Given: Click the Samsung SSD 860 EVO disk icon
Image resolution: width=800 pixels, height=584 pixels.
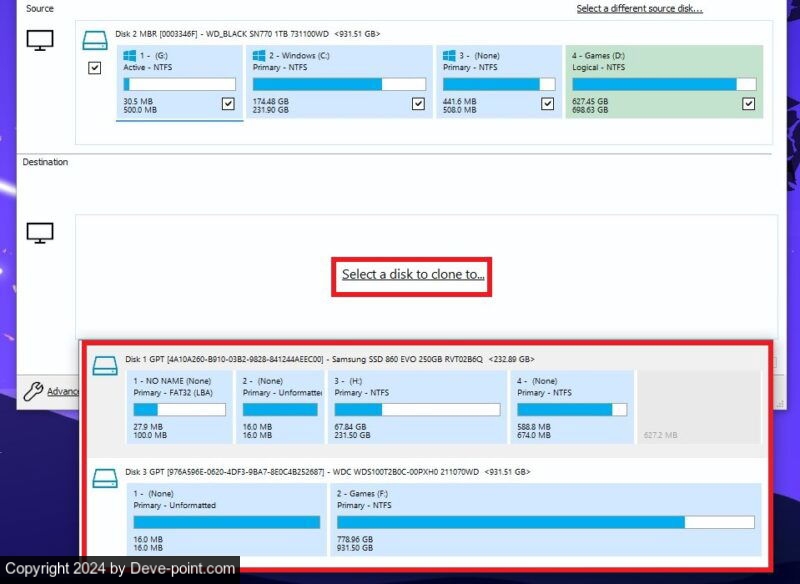Looking at the screenshot, I should click(105, 365).
